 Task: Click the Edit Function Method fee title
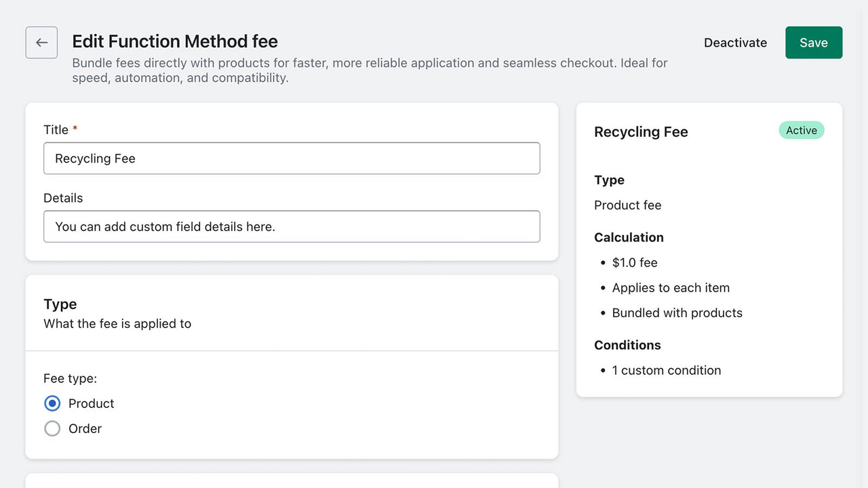click(174, 41)
